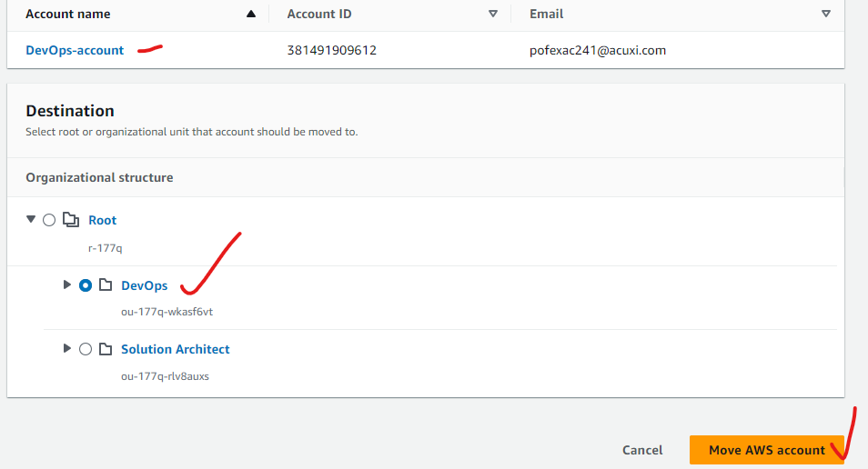
Task: Click Account ID column sort icon
Action: [493, 15]
